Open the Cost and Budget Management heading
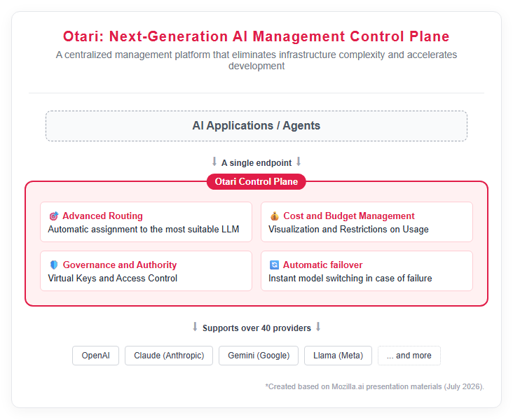Screen dimensions: 513x420 (x=349, y=216)
